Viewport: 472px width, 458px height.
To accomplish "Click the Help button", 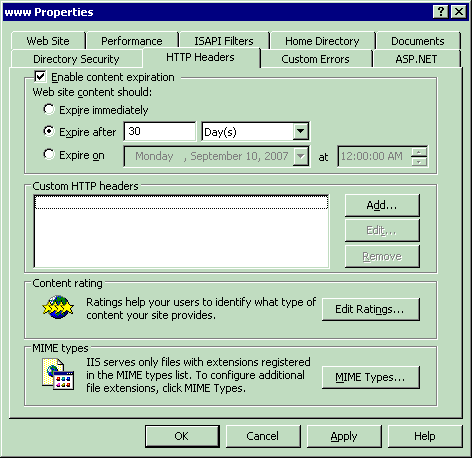I will [x=425, y=436].
